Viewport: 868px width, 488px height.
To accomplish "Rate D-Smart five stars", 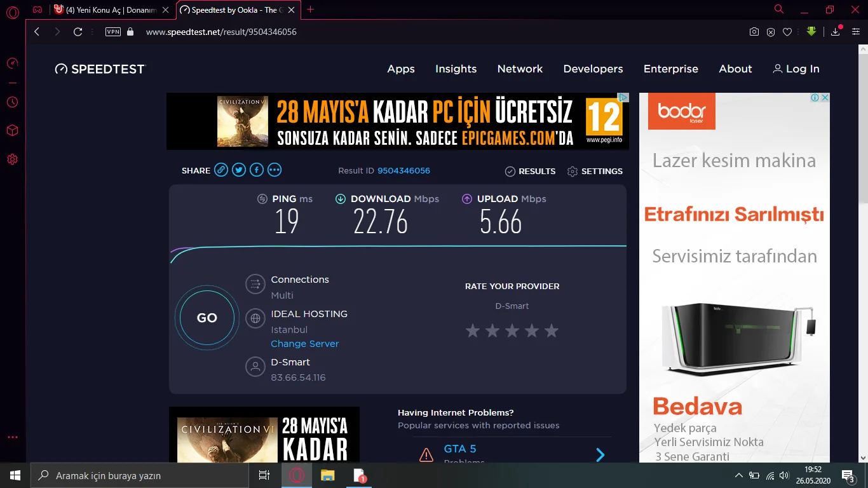I will click(x=551, y=330).
